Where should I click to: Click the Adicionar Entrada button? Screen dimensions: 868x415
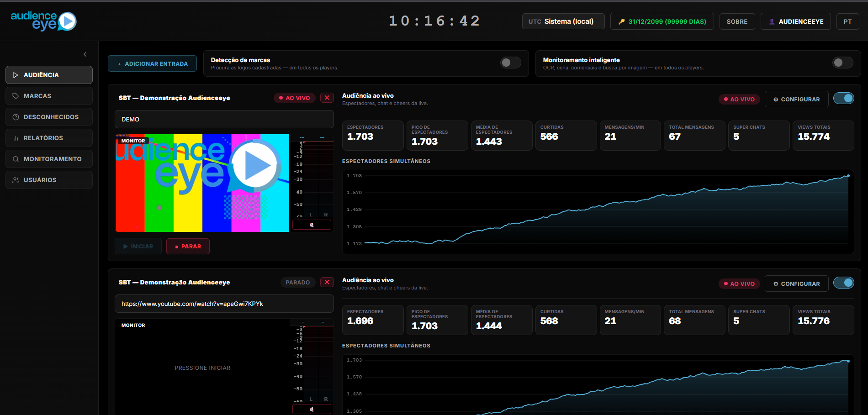[152, 63]
